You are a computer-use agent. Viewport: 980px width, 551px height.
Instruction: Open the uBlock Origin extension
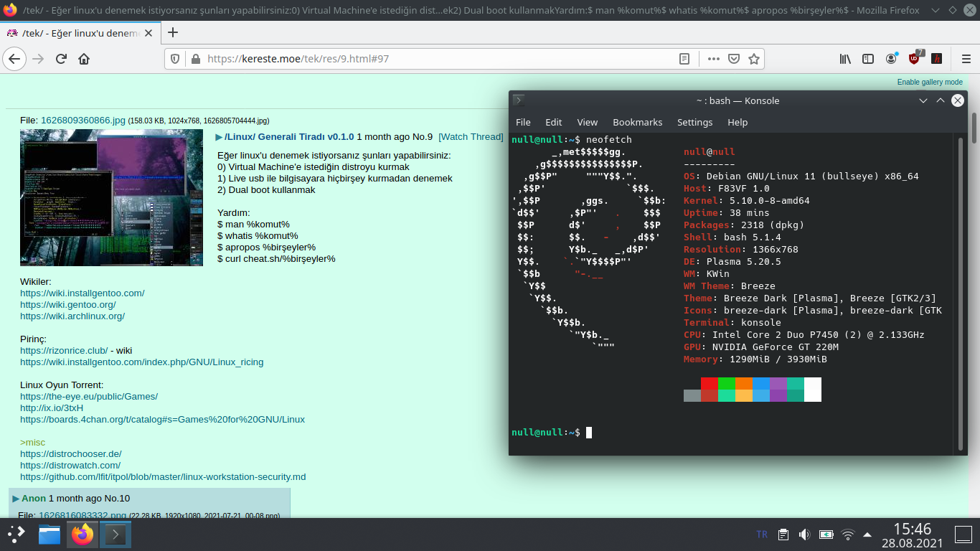915,58
